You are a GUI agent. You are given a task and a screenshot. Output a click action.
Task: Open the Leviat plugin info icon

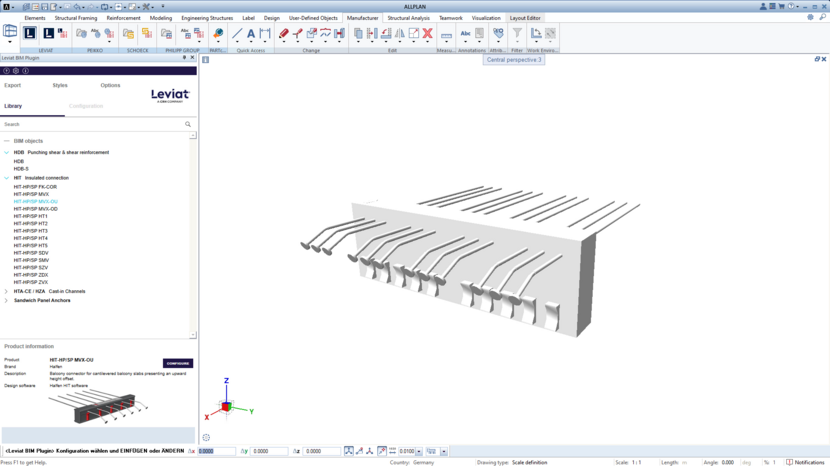click(25, 71)
